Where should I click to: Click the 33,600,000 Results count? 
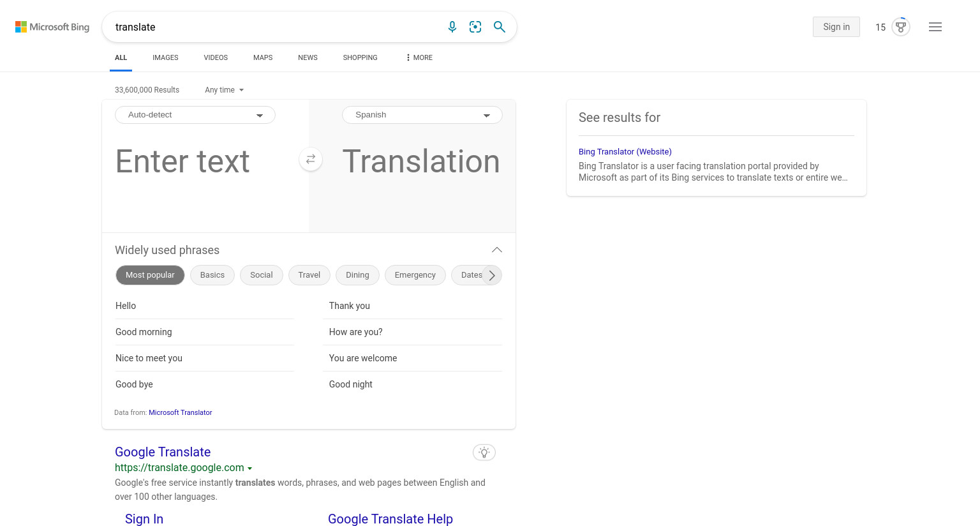click(147, 90)
